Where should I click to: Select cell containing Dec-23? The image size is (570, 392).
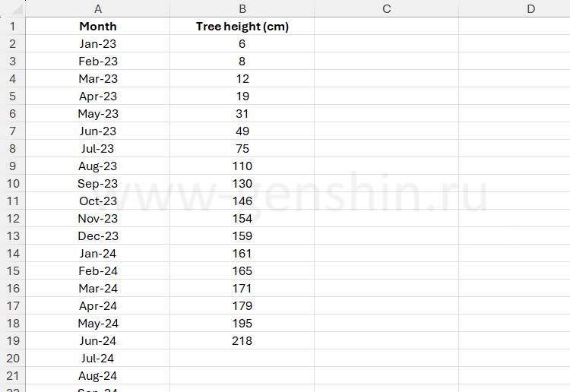coord(97,236)
